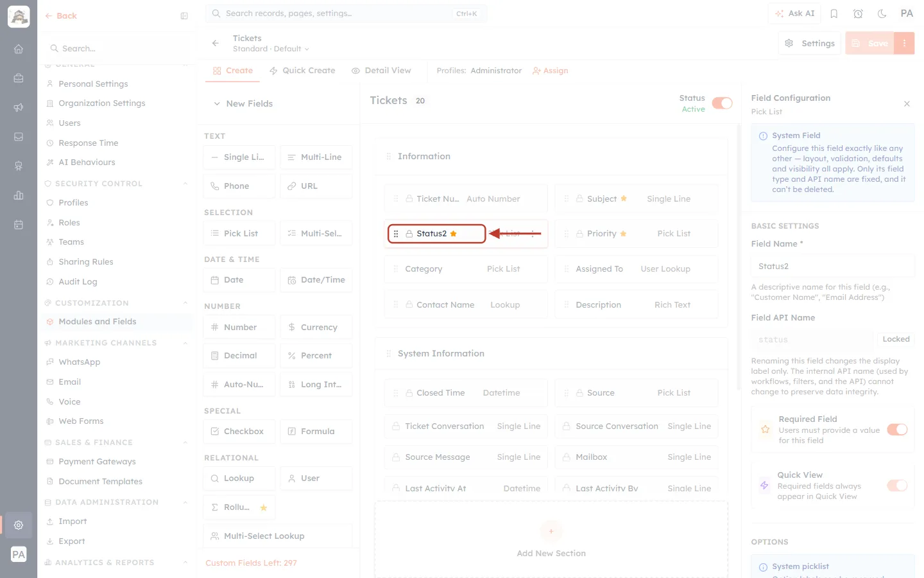Viewport: 924px width, 578px height.
Task: Open the briefcase icon in left rail
Action: pyautogui.click(x=19, y=78)
